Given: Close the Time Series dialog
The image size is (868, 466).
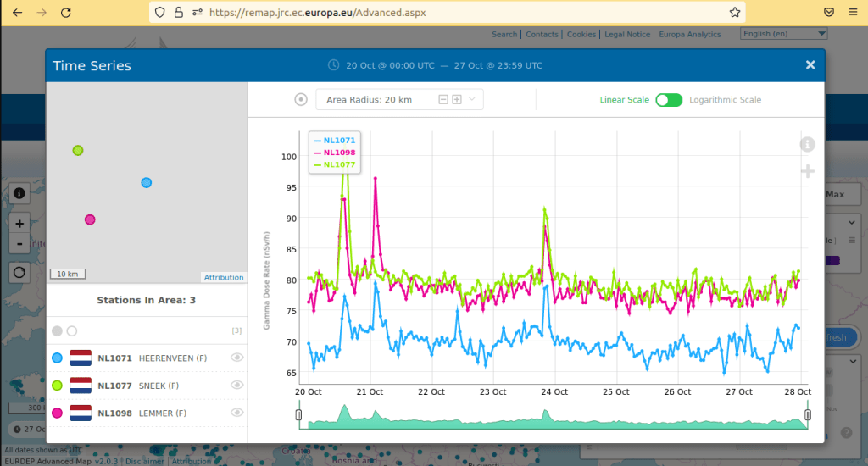Looking at the screenshot, I should [x=810, y=65].
